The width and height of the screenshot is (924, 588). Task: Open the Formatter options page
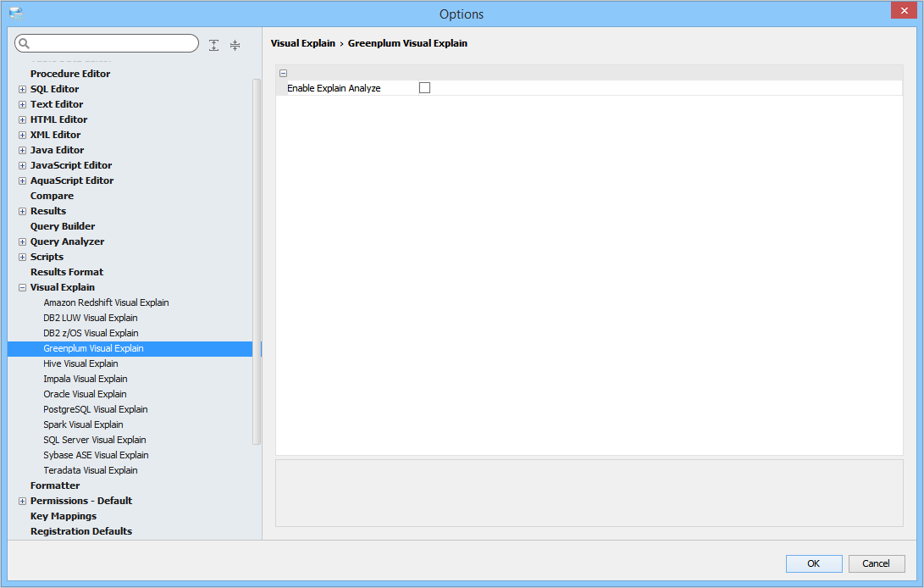[55, 485]
